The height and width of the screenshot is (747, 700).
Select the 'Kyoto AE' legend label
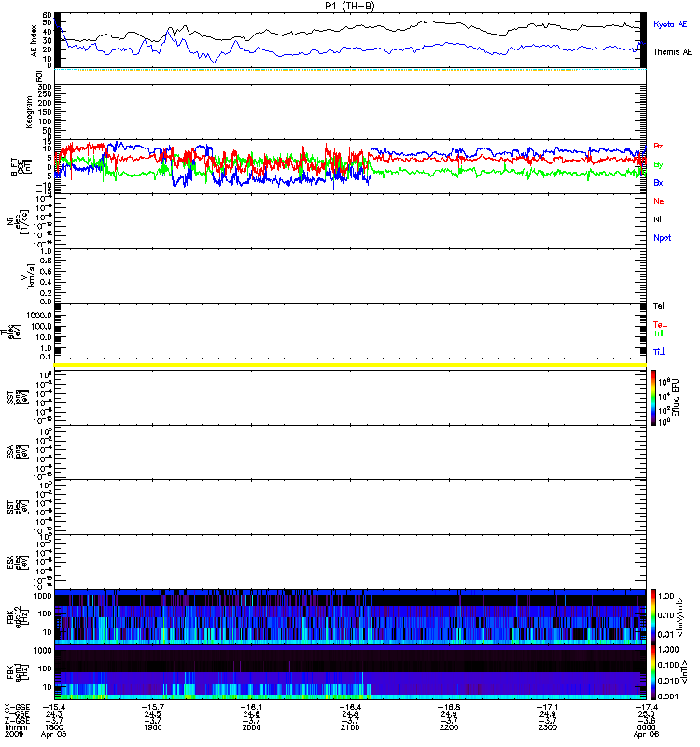670,24
